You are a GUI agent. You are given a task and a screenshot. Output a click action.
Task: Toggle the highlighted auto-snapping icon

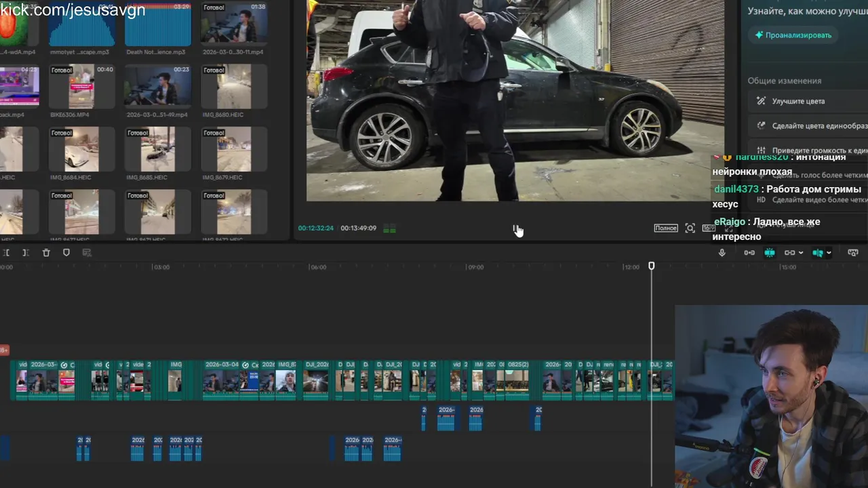click(770, 253)
